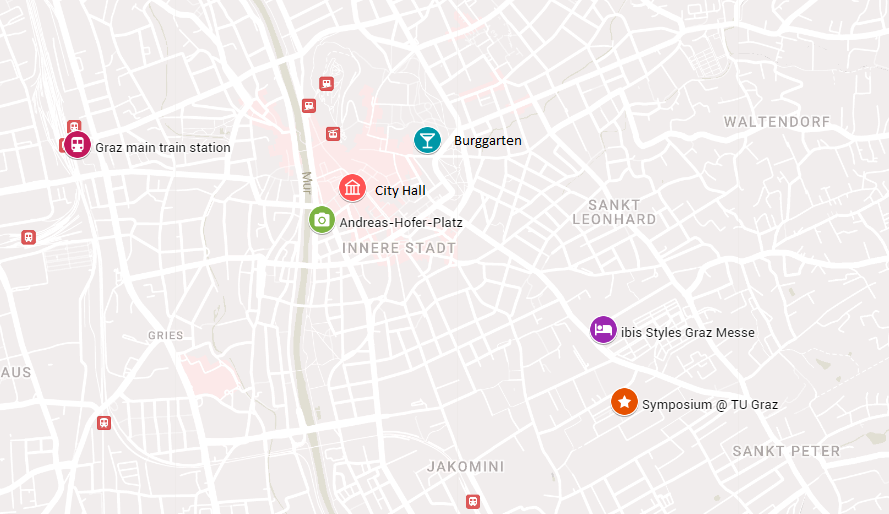889x514 pixels.
Task: Select the WALTENDORF district label
Action: pos(777,122)
